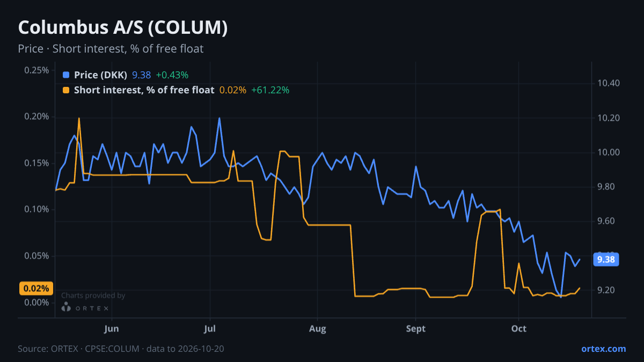Image resolution: width=644 pixels, height=362 pixels.
Task: Click the 'Charts provided by' text
Action: point(93,295)
